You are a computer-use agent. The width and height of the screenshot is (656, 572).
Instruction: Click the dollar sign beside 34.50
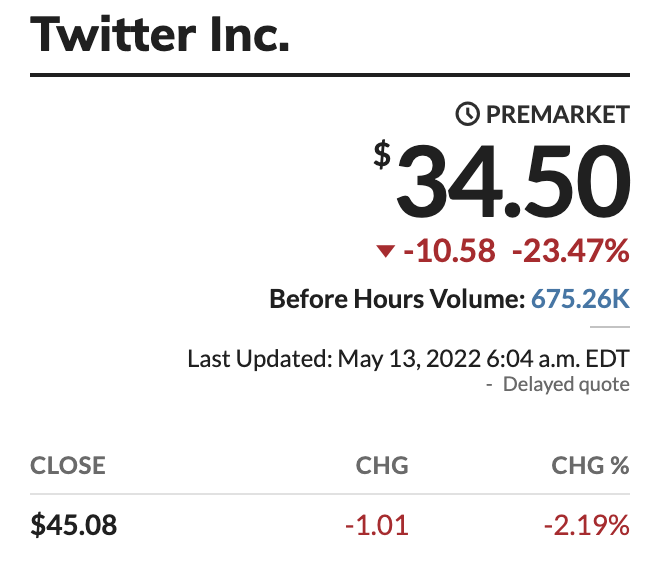click(382, 155)
